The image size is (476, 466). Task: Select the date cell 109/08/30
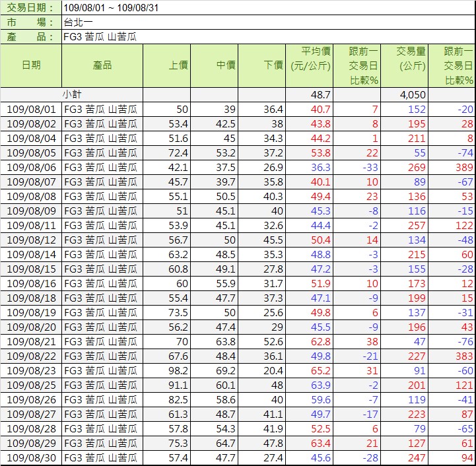point(31,458)
